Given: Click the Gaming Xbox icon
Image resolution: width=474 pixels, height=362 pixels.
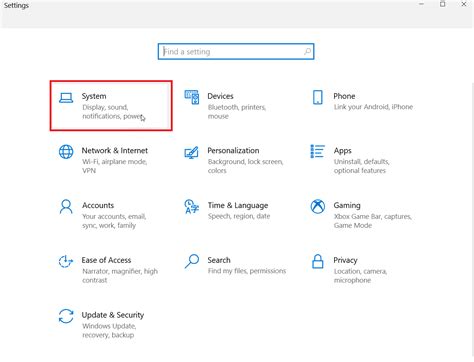Looking at the screenshot, I should [x=318, y=207].
